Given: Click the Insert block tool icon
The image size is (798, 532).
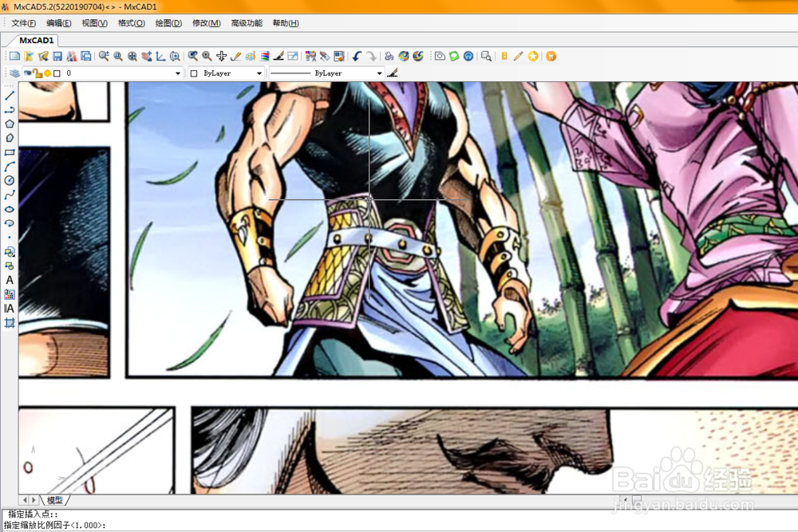Looking at the screenshot, I should point(9,252).
